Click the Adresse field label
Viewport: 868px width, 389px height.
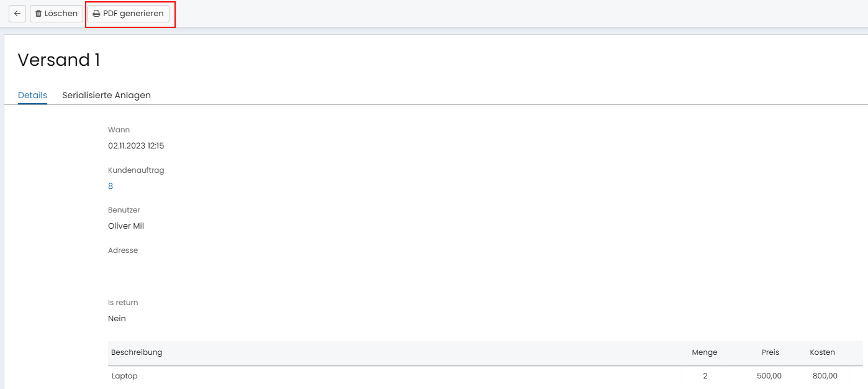point(123,250)
